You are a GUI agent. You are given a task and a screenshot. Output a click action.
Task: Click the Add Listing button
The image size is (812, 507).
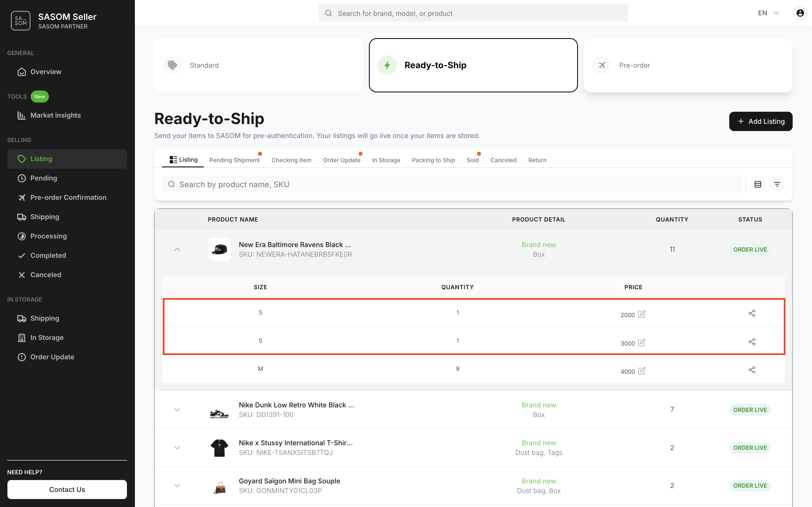760,121
